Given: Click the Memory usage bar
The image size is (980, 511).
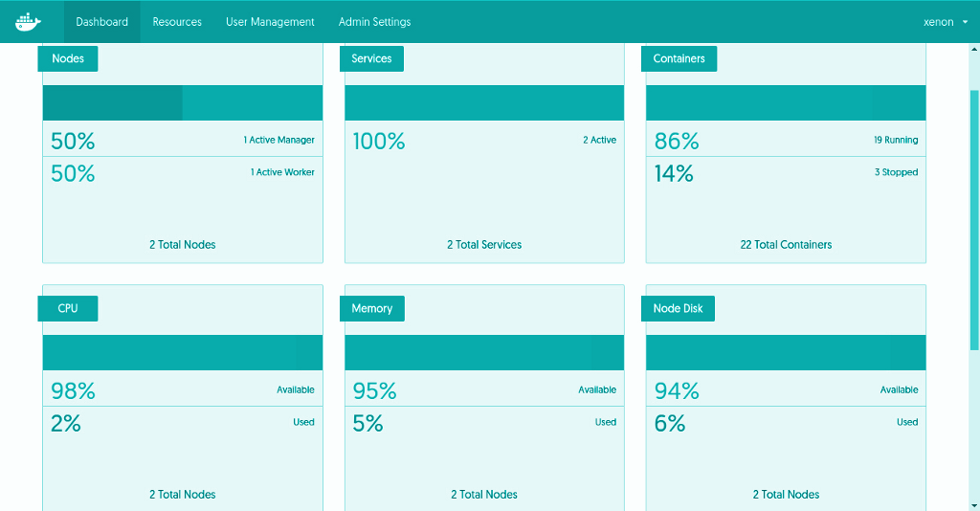Looking at the screenshot, I should click(x=484, y=352).
